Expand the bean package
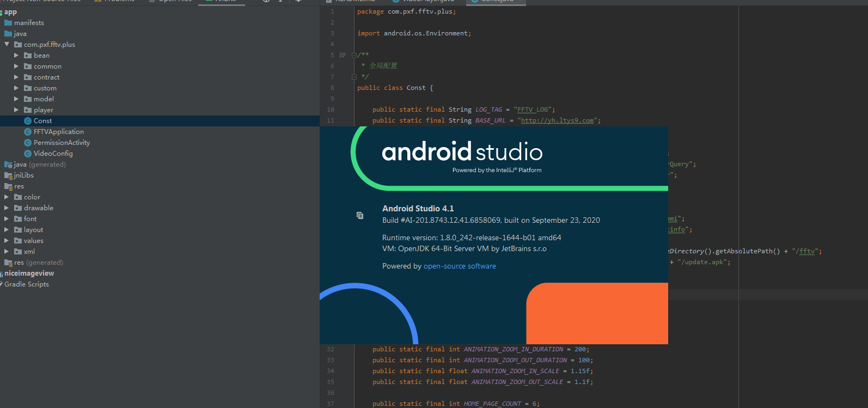The height and width of the screenshot is (408, 868). pyautogui.click(x=16, y=56)
